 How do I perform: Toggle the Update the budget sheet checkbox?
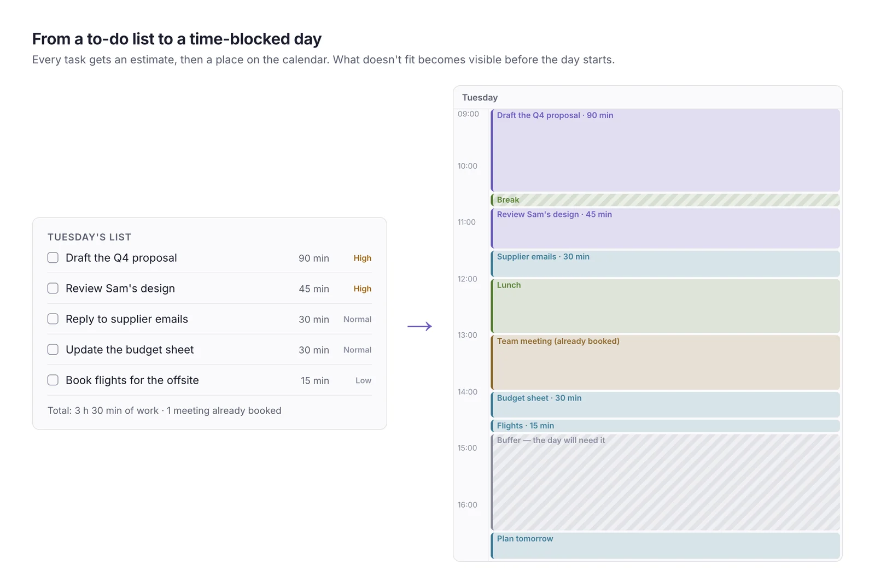pyautogui.click(x=53, y=349)
